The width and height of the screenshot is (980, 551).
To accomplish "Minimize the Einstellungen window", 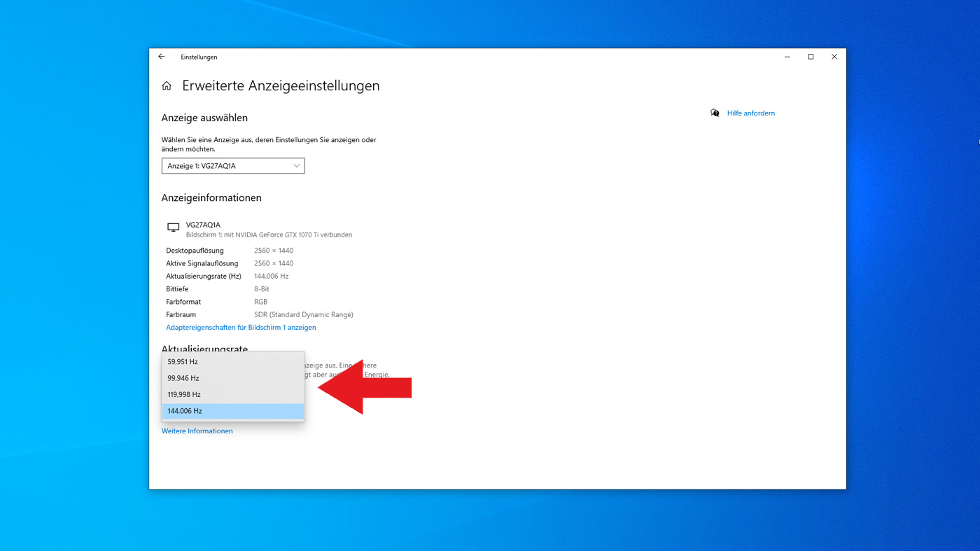I will [x=786, y=56].
